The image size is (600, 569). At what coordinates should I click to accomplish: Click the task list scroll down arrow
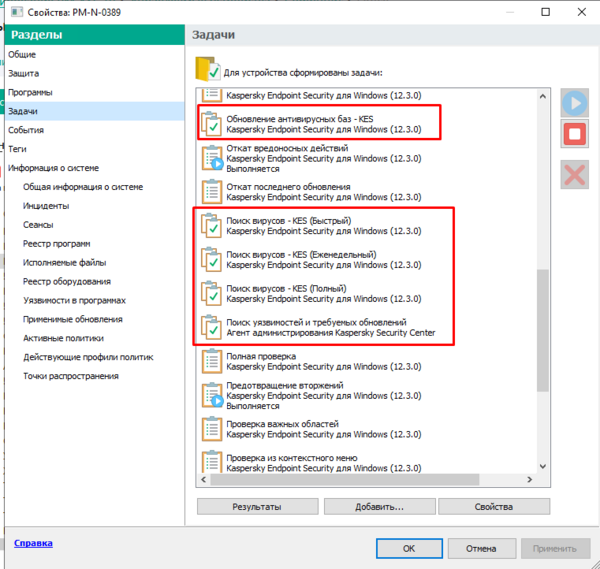(x=543, y=466)
